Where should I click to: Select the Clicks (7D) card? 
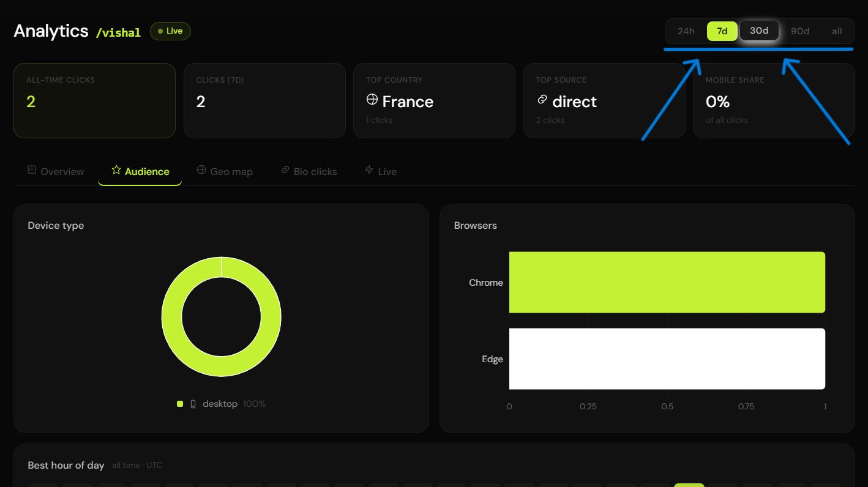pyautogui.click(x=264, y=101)
